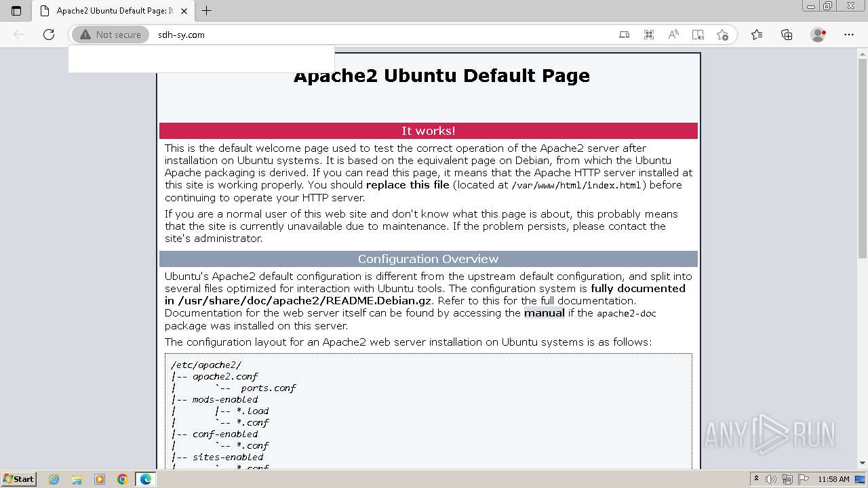Go back to previous page
The width and height of the screenshot is (868, 488).
pos(19,35)
